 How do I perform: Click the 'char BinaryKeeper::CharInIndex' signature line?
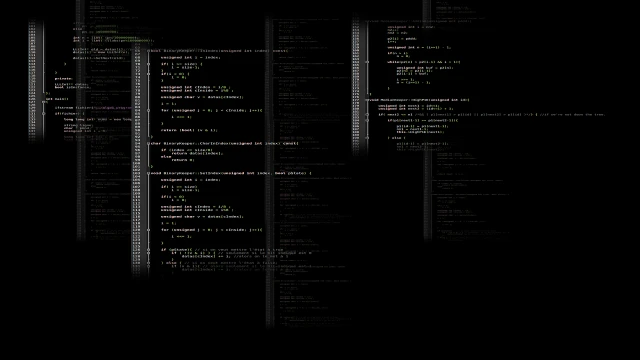coord(225,144)
